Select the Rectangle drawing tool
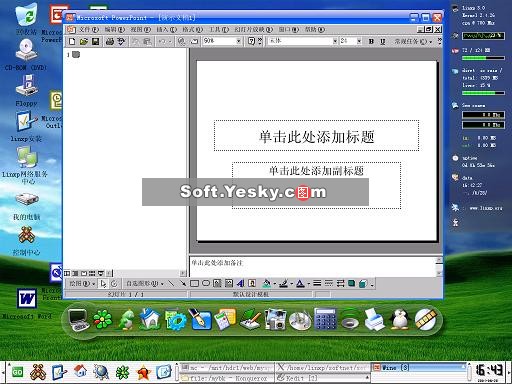 [194, 283]
